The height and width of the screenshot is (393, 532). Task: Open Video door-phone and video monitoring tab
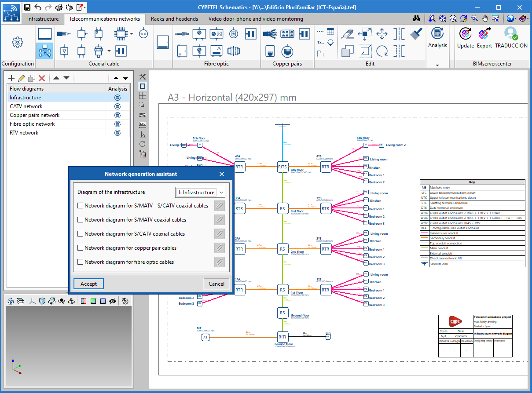point(256,19)
